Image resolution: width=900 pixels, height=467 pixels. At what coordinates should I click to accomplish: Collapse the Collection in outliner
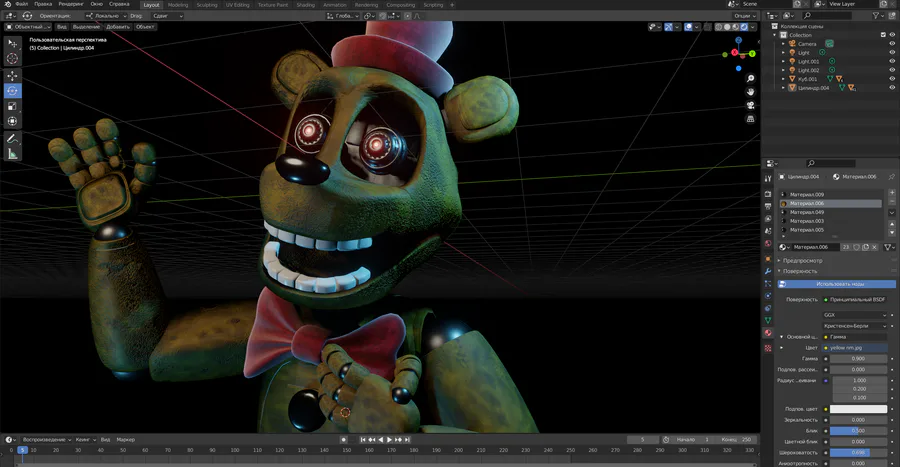[x=775, y=35]
